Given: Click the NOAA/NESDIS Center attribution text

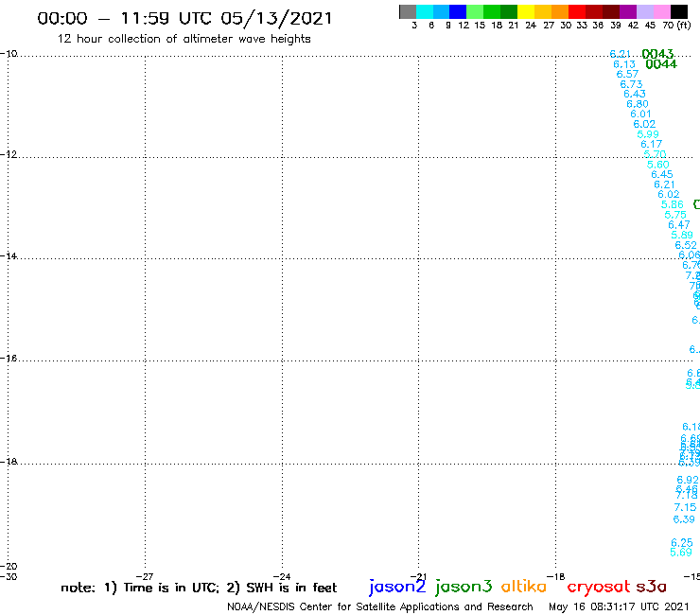Looking at the screenshot, I should click(x=380, y=606).
